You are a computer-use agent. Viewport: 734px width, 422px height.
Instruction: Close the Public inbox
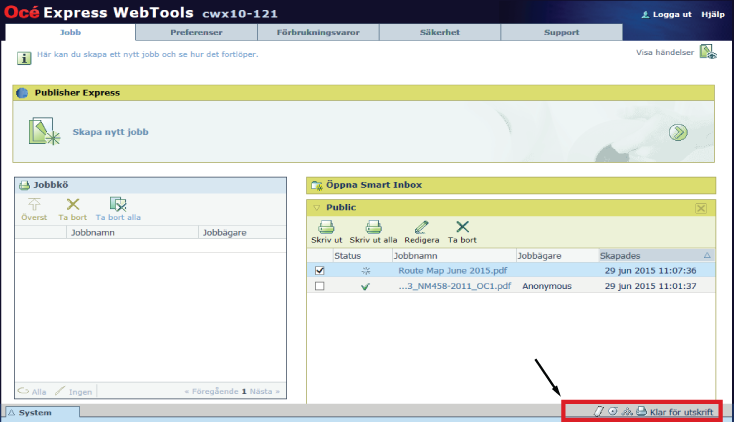tap(701, 208)
